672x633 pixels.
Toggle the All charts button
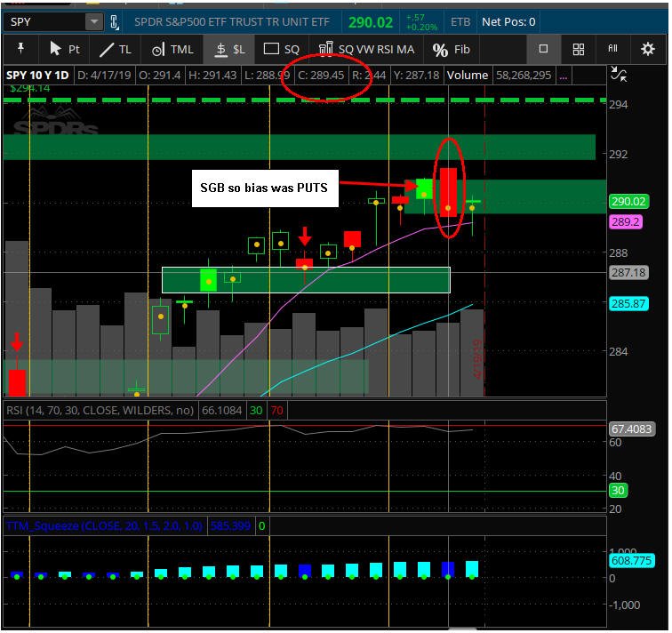[x=612, y=49]
